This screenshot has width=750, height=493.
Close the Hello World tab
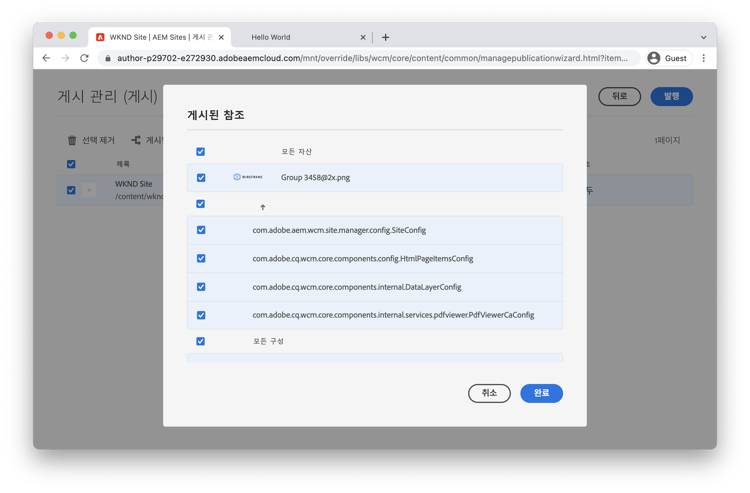tap(363, 37)
